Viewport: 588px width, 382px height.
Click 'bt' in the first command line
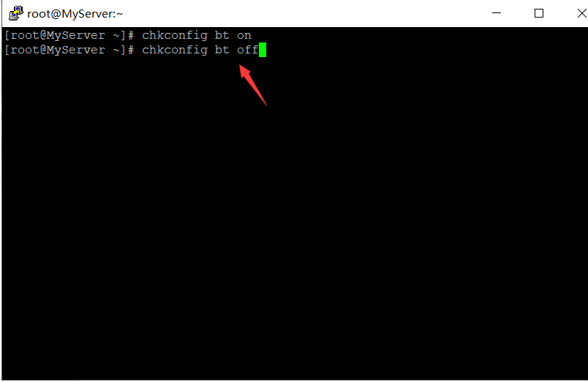(222, 35)
